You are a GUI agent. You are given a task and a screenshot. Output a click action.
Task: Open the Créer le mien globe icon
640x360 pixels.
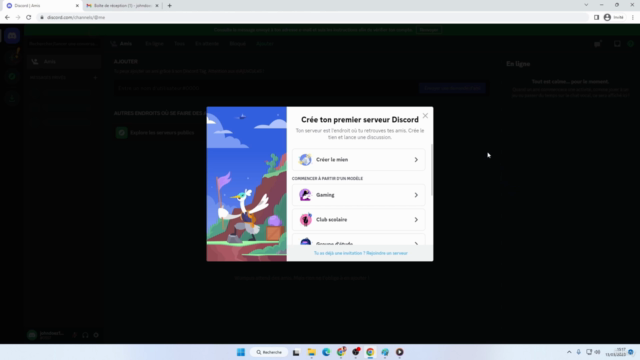[x=305, y=160]
